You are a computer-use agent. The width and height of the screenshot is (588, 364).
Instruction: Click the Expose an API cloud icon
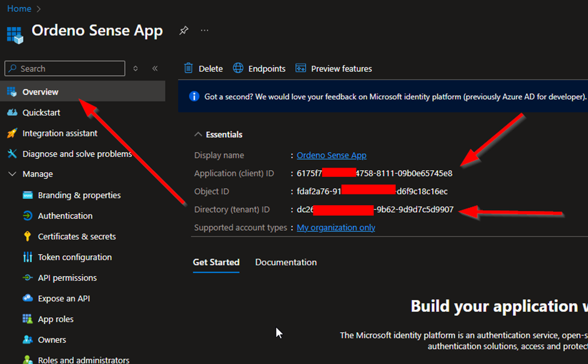click(28, 298)
